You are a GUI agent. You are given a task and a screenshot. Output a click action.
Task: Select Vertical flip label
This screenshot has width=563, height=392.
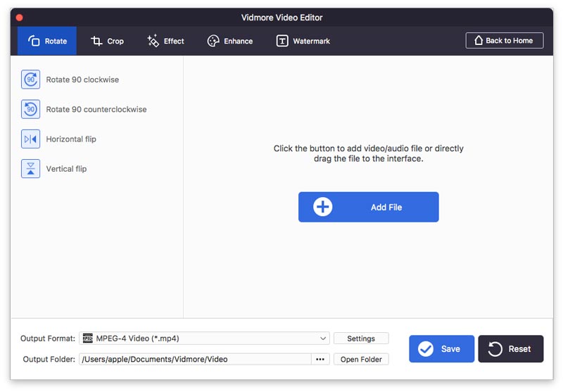[66, 169]
